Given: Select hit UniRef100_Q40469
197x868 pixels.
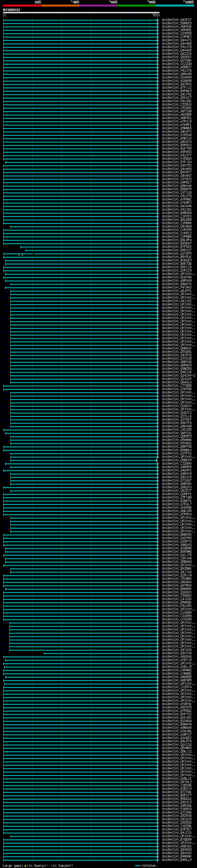Looking at the screenshot, I should [x=176, y=226].
